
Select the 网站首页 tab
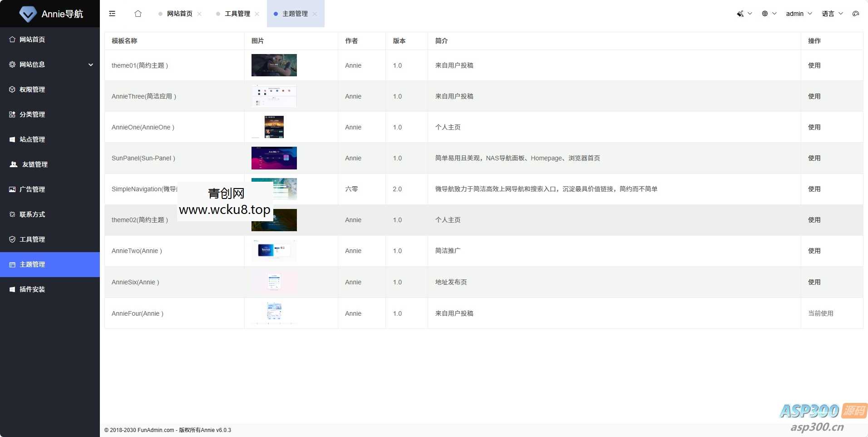tap(179, 14)
